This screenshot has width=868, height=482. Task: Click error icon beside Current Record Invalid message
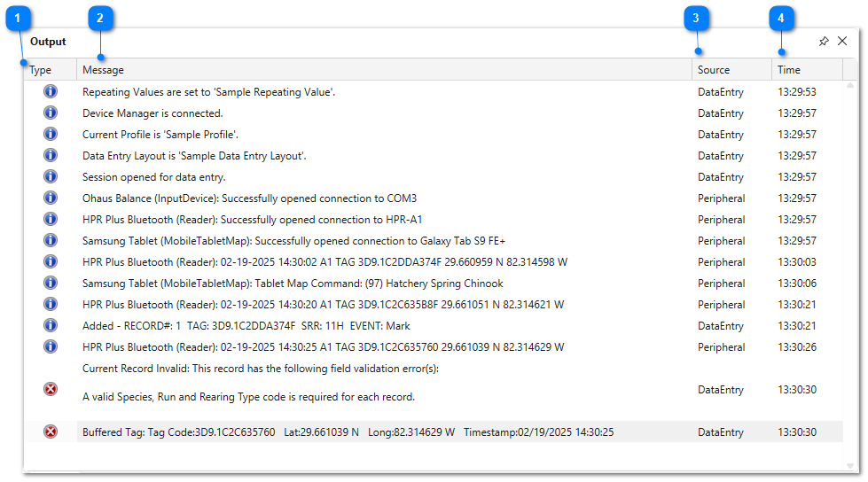coord(51,389)
